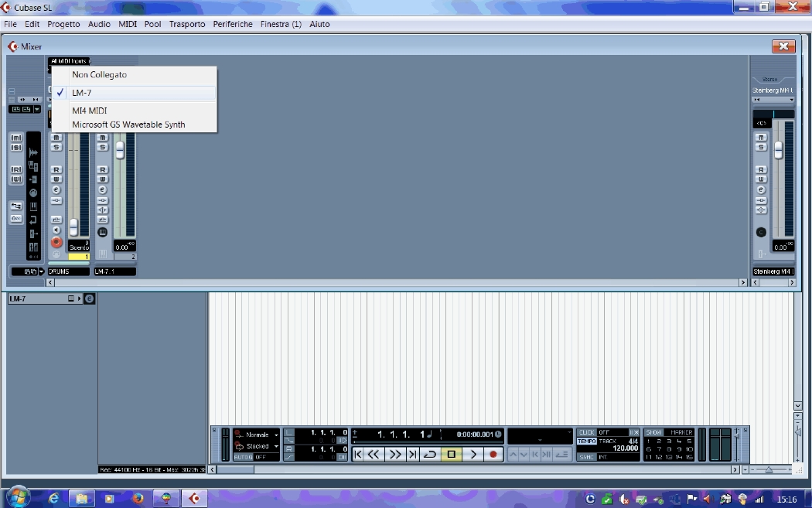Go to previous marker in transport

tap(358, 454)
